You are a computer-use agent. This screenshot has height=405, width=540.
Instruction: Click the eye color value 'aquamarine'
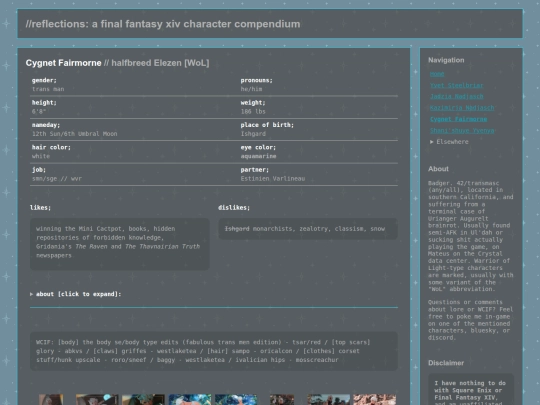[x=258, y=156]
